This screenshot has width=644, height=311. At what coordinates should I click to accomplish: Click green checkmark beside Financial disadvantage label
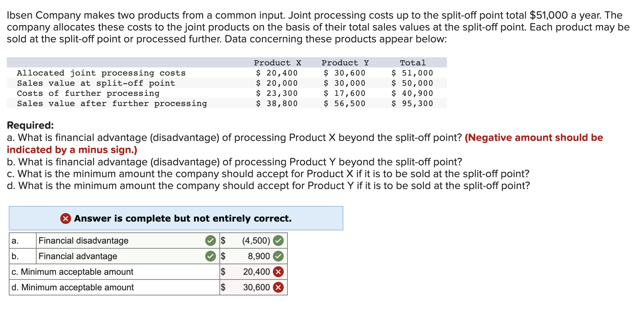(211, 241)
